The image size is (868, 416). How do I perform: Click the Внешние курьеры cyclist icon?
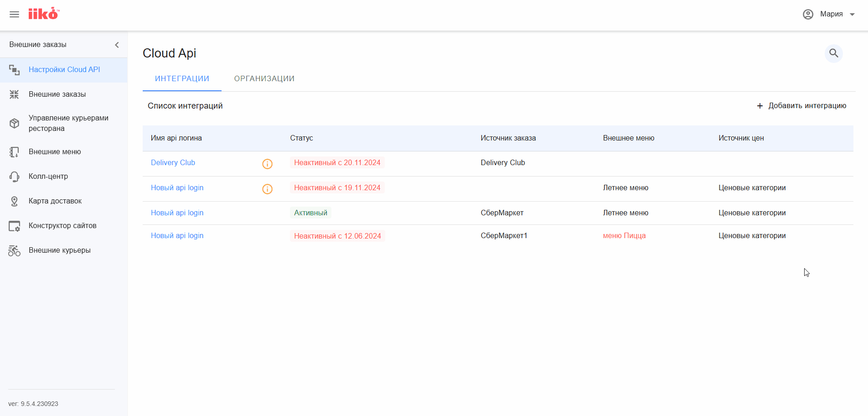click(x=14, y=250)
